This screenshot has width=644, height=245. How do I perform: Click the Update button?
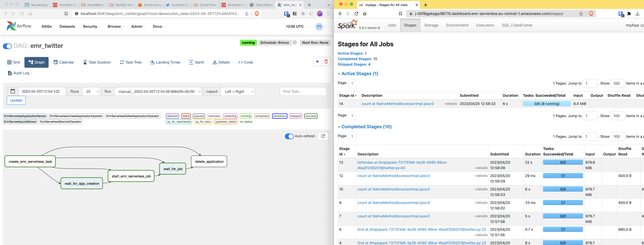pyautogui.click(x=16, y=100)
